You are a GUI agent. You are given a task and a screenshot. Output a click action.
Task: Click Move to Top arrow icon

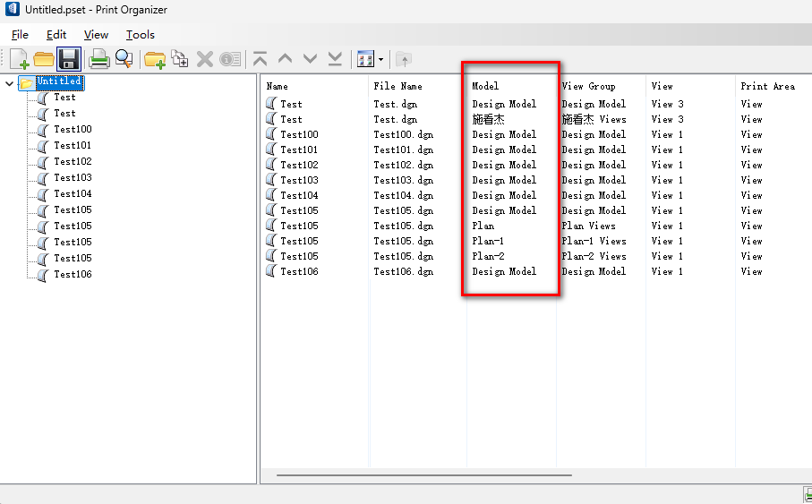pos(260,59)
